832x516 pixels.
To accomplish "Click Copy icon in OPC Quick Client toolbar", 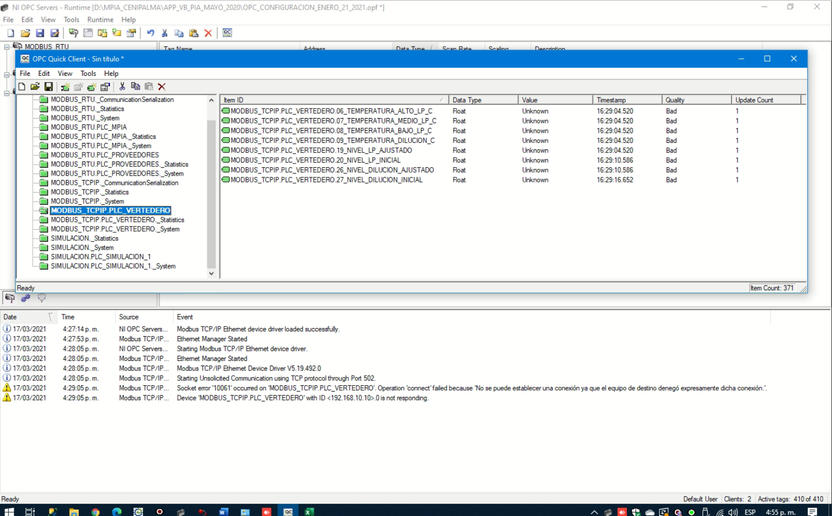I will click(x=135, y=87).
